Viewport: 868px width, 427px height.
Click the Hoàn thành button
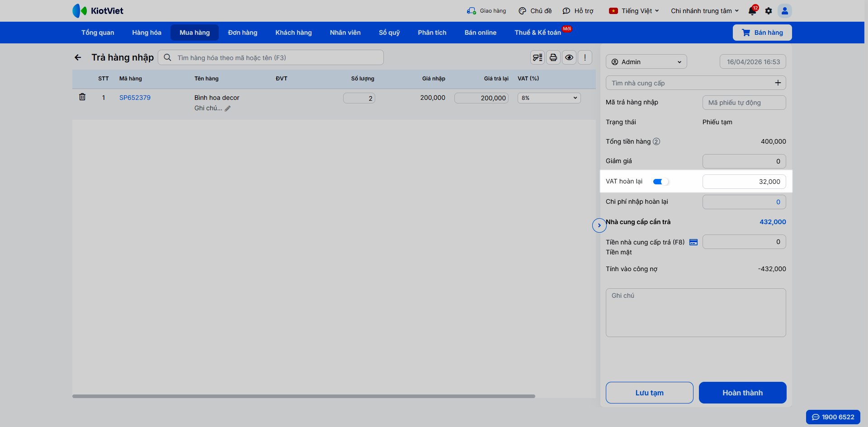[x=743, y=393]
